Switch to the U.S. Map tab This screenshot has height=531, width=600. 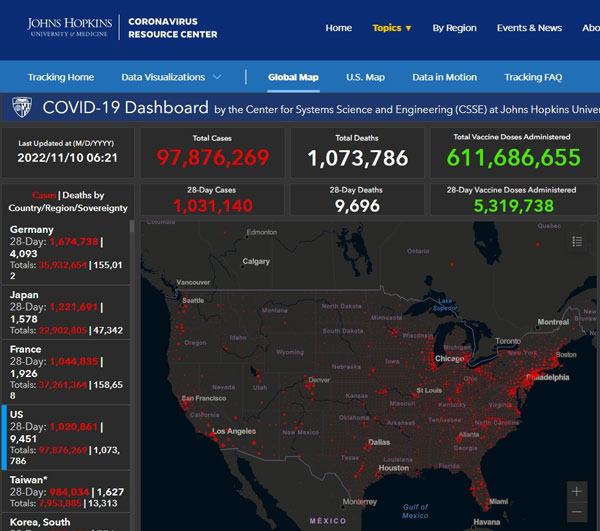click(365, 77)
